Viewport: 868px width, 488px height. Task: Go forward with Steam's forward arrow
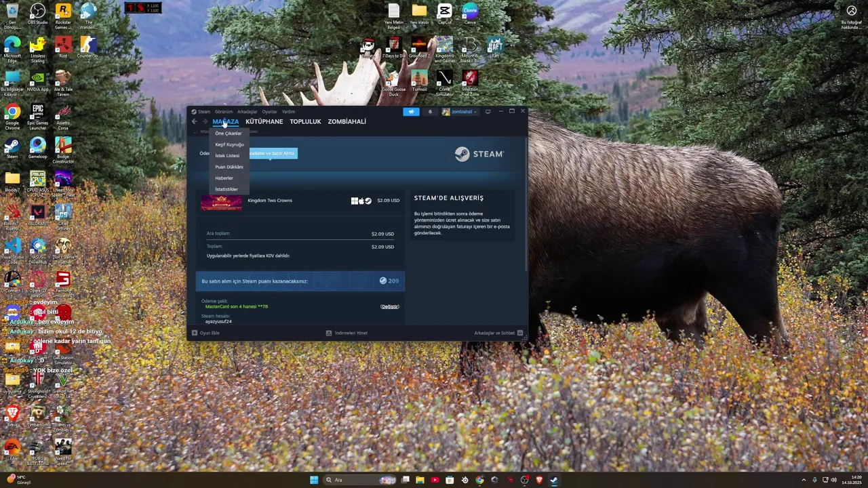[x=205, y=121]
